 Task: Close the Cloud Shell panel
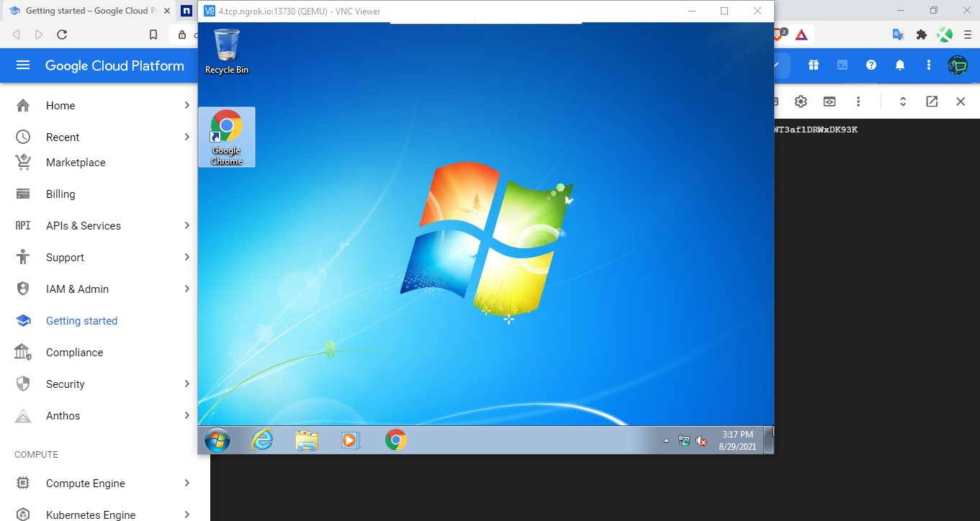click(x=961, y=101)
